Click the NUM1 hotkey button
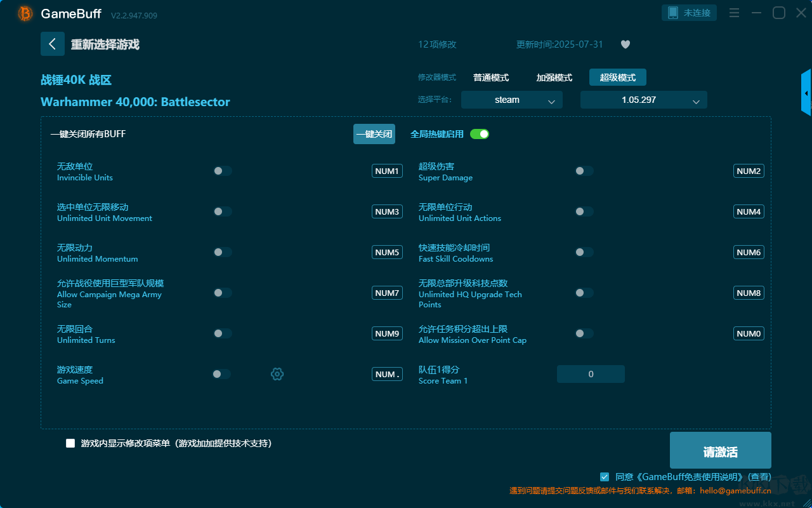812x508 pixels. [387, 171]
